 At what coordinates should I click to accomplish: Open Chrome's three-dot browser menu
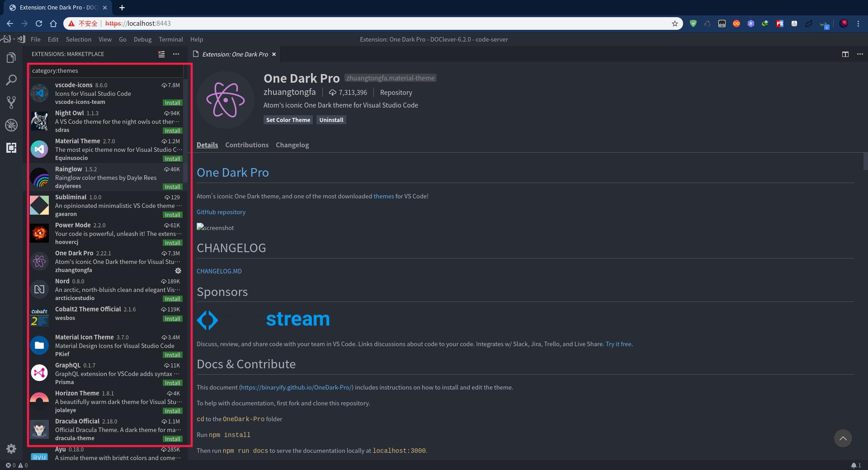pyautogui.click(x=859, y=23)
